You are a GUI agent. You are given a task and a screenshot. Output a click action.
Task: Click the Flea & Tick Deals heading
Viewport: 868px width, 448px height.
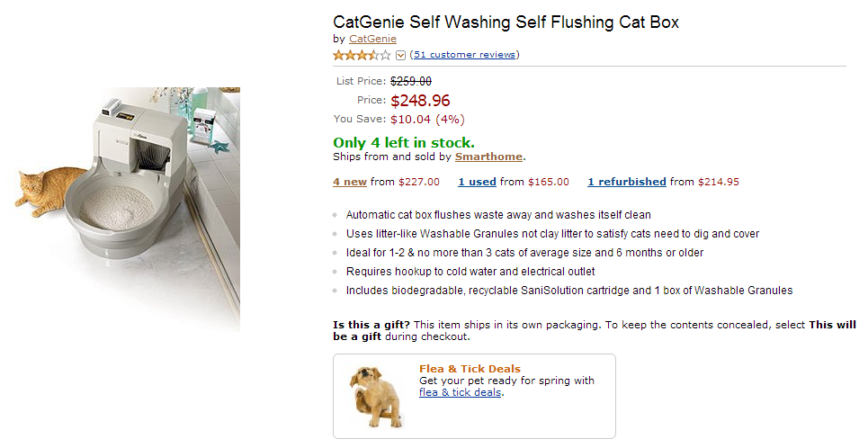click(x=470, y=369)
